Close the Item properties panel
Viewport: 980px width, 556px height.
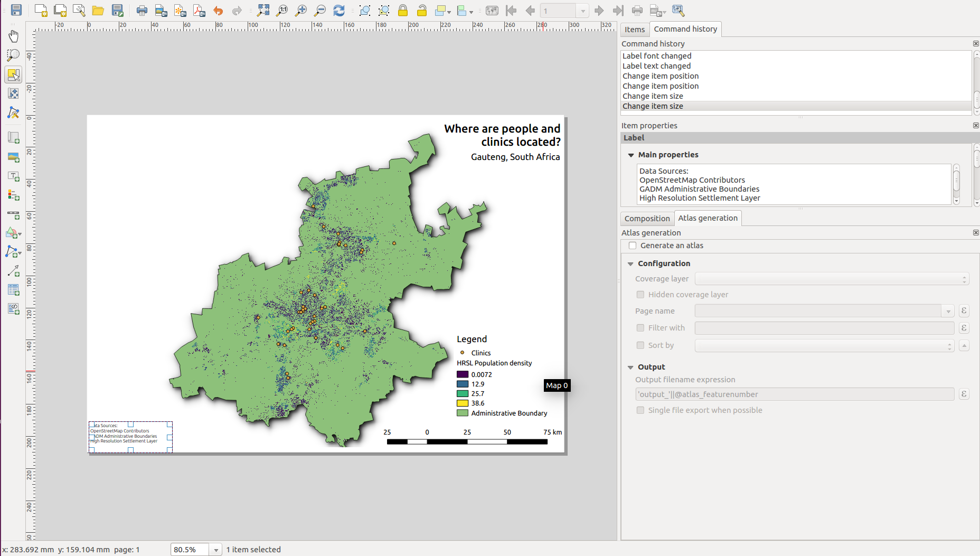tap(976, 126)
